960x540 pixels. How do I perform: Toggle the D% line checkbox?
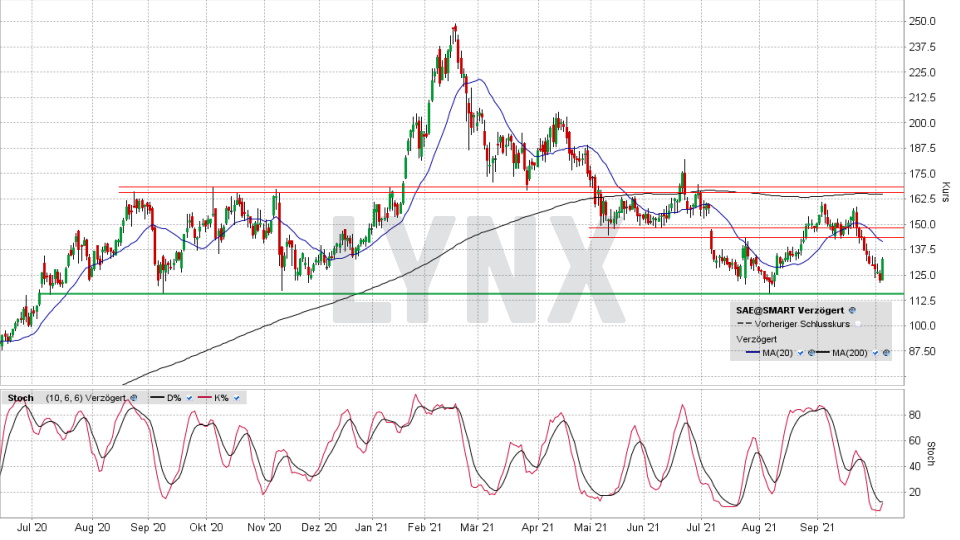[x=189, y=398]
